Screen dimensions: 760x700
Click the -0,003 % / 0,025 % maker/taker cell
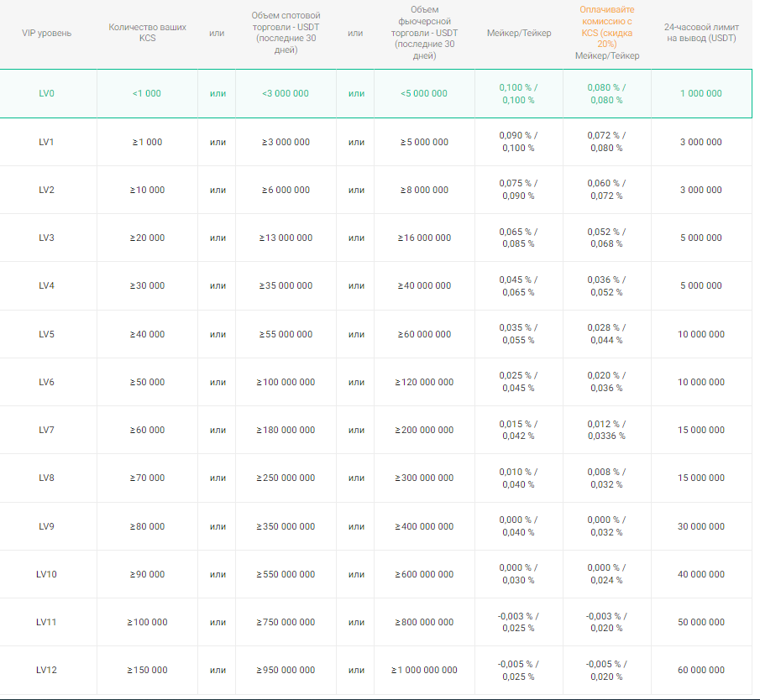pyautogui.click(x=518, y=622)
